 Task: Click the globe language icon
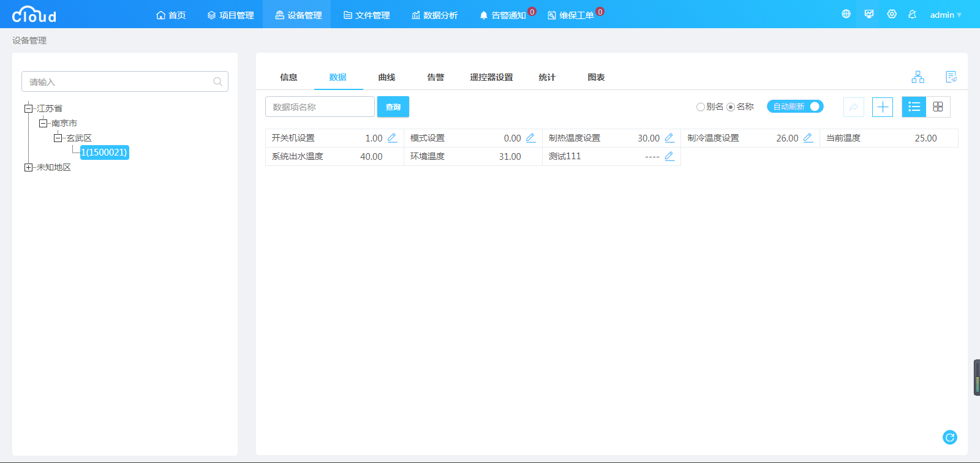846,14
